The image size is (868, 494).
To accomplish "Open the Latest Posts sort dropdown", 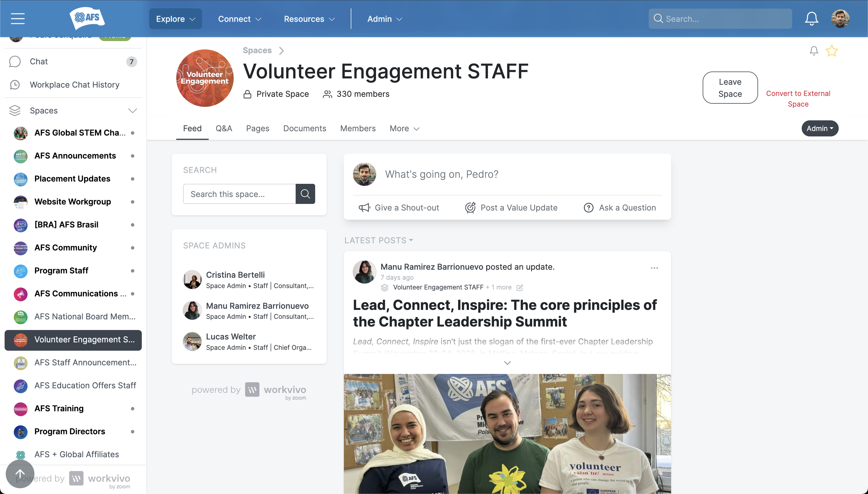I will click(x=379, y=240).
